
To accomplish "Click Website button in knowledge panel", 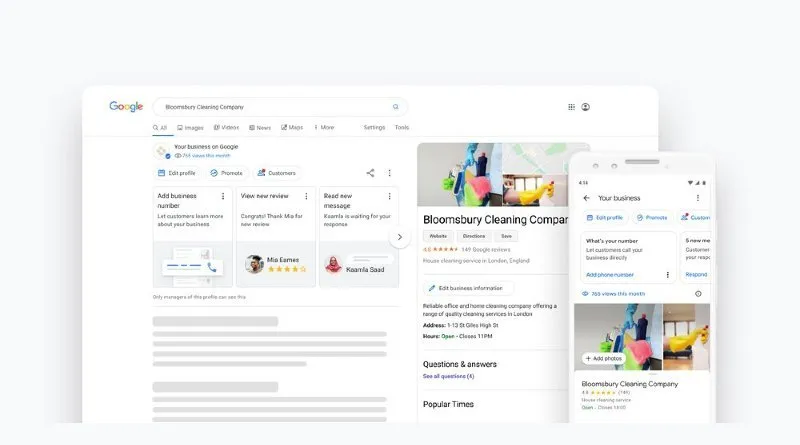I will (438, 236).
